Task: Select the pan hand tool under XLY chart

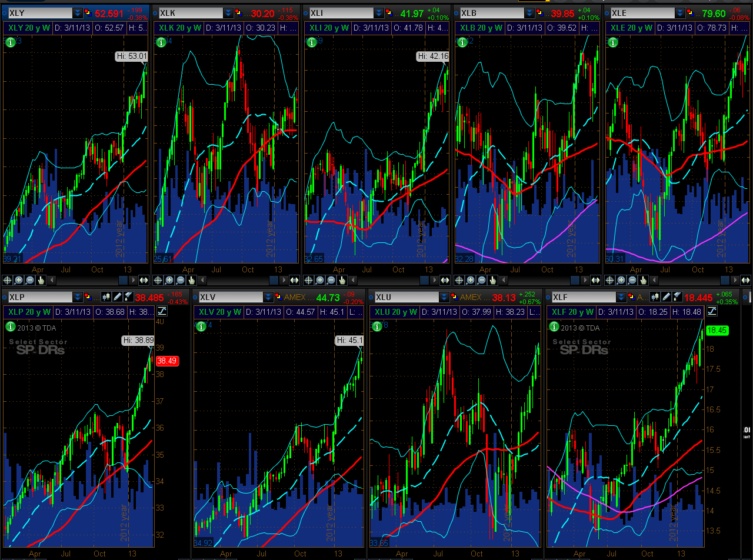Action: [41, 280]
